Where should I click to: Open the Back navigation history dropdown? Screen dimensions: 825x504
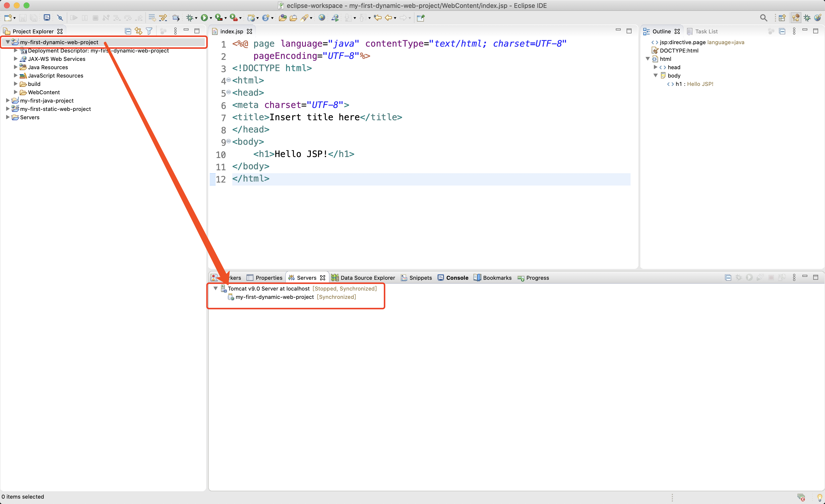tap(395, 18)
